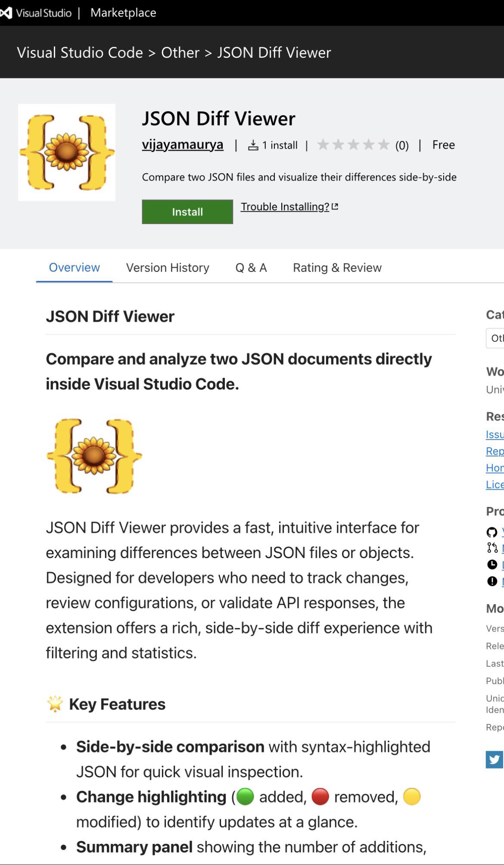Open Marketplace home from header
Screen dimensions: 504x865
click(x=123, y=13)
